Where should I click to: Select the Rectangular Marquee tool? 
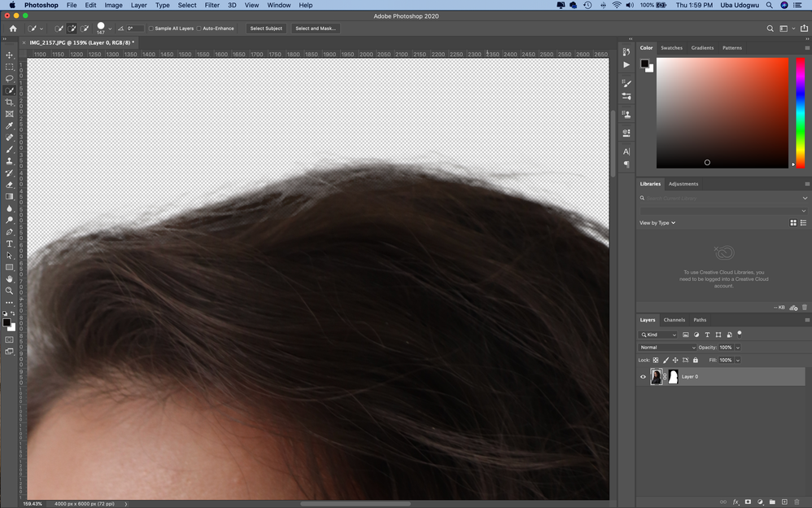pos(9,67)
